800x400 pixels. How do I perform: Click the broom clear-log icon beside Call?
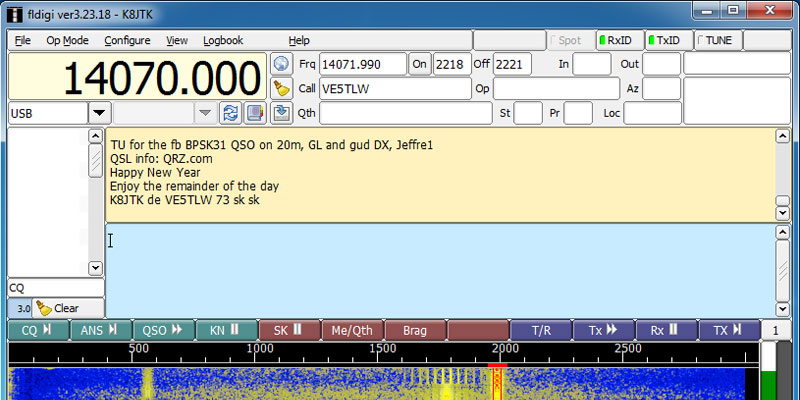pyautogui.click(x=281, y=88)
